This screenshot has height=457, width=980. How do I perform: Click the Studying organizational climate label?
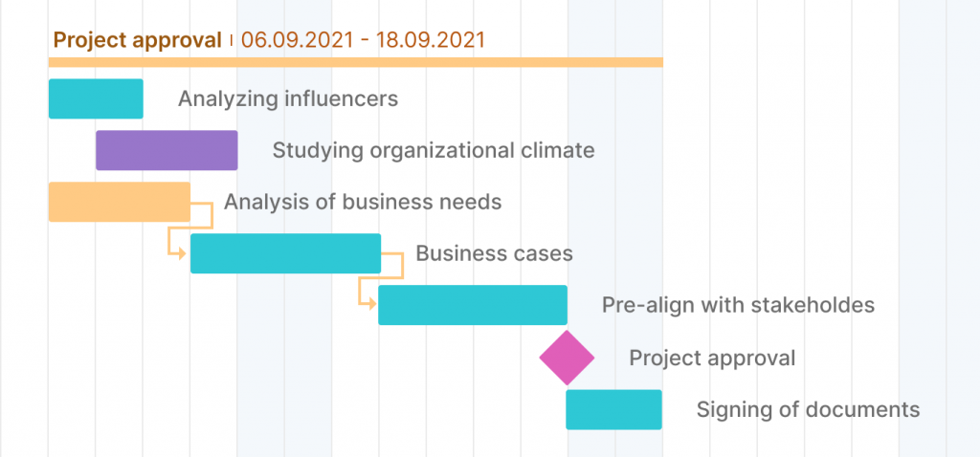click(x=433, y=150)
